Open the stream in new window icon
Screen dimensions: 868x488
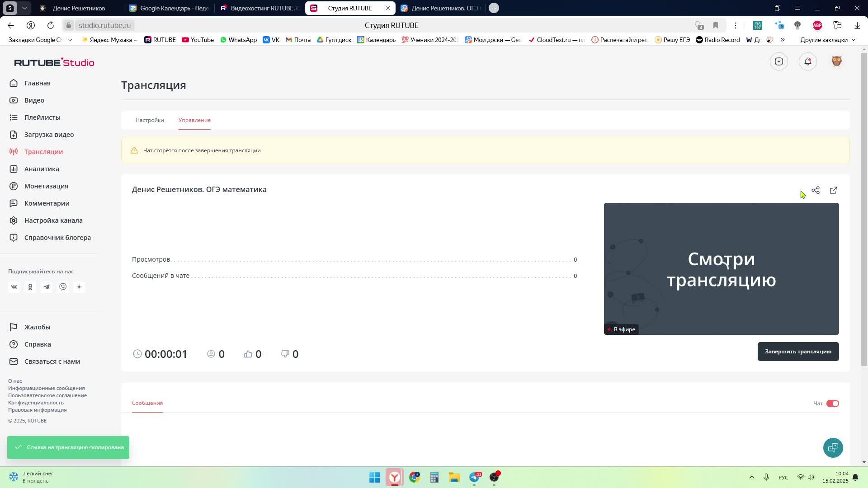(834, 190)
